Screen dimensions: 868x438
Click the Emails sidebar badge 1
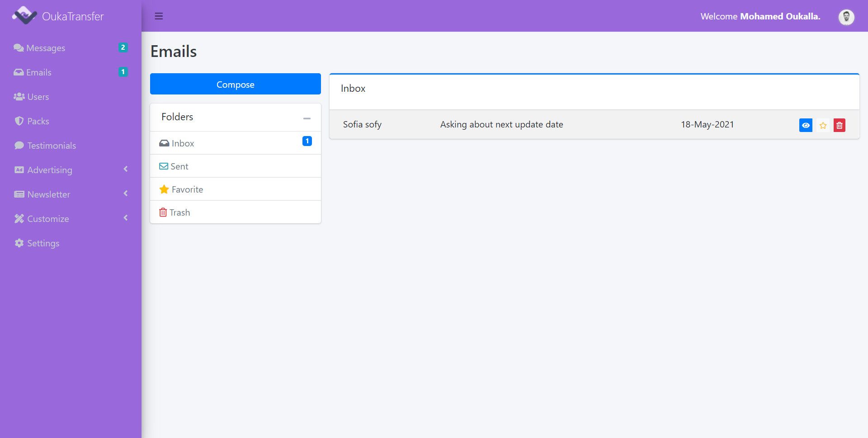[x=123, y=72]
